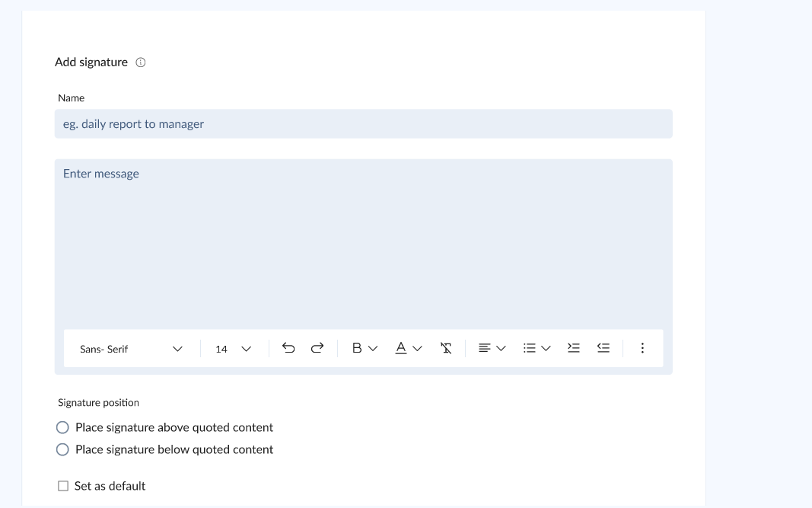Click the text color A icon
Viewport: 812px width, 508px height.
point(401,348)
